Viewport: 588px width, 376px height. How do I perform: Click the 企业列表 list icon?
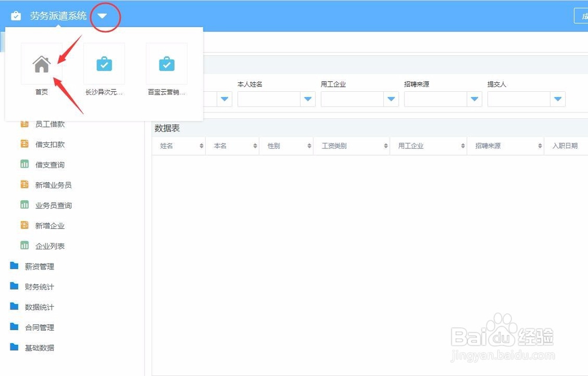point(24,245)
